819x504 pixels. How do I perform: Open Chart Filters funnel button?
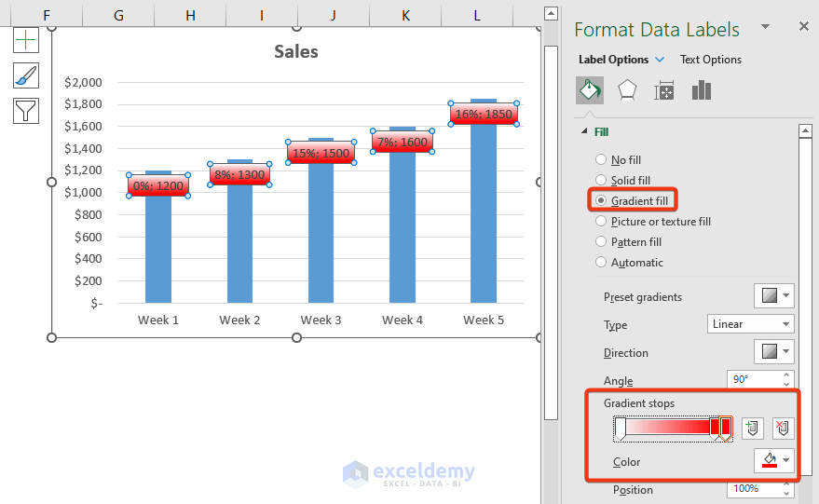[26, 111]
